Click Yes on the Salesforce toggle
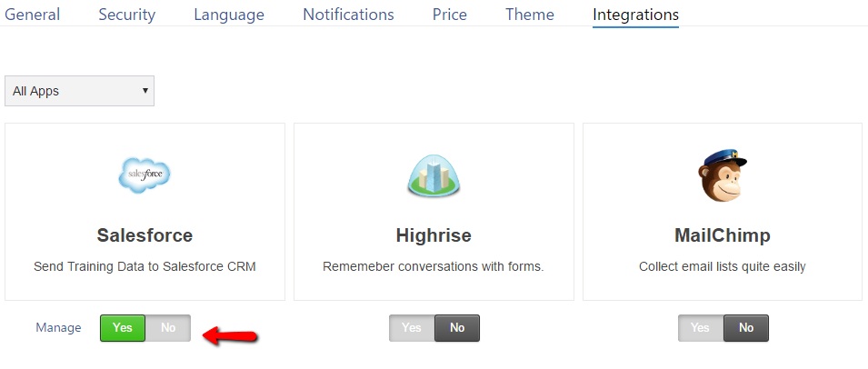This screenshot has width=868, height=369. tap(123, 328)
